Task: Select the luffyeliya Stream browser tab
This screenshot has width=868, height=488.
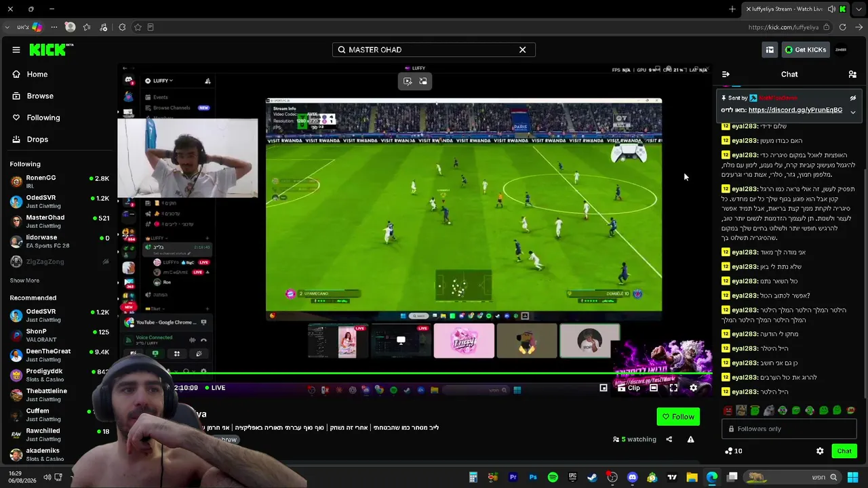Action: tap(795, 9)
